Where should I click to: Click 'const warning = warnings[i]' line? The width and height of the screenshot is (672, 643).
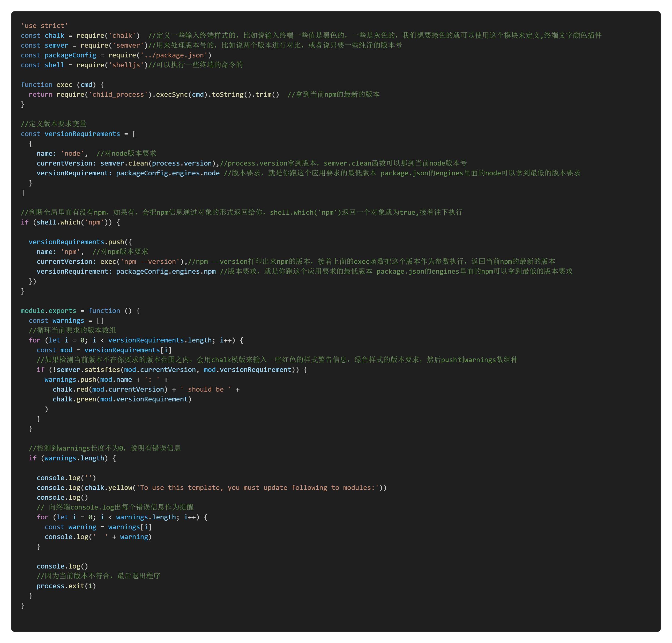[98, 527]
